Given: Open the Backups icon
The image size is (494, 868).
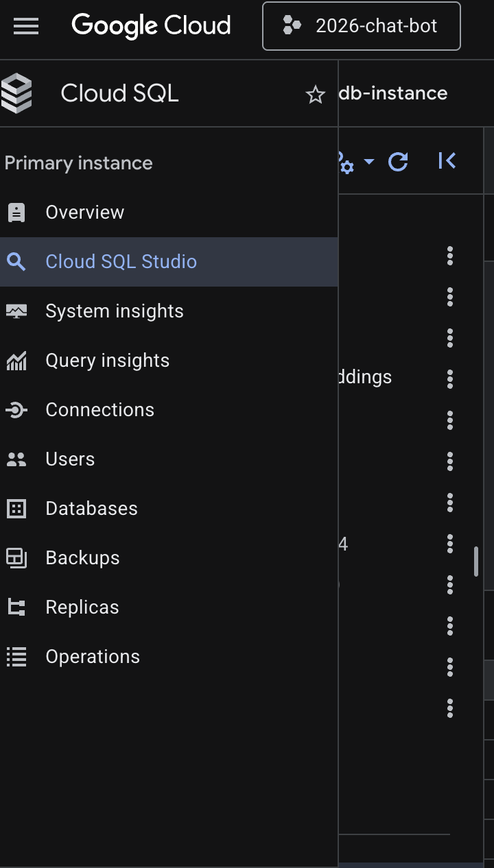Looking at the screenshot, I should [16, 558].
